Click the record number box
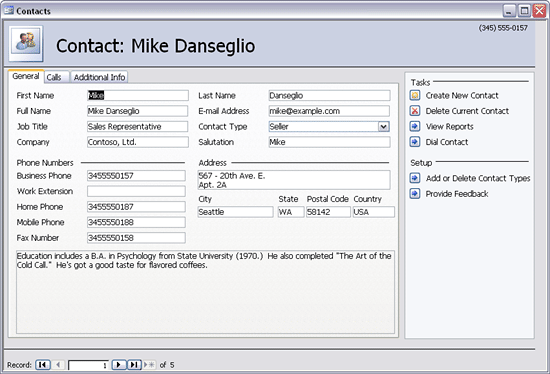The height and width of the screenshot is (374, 550). click(88, 365)
